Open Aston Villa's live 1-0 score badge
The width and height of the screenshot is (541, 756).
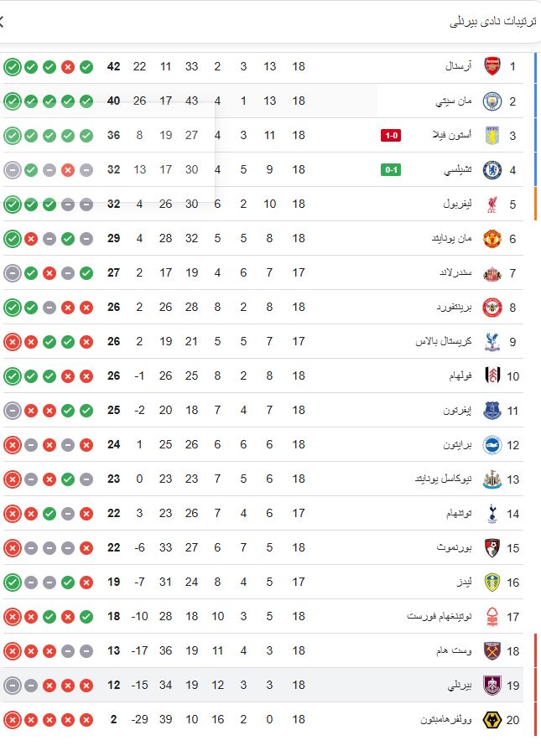[390, 136]
